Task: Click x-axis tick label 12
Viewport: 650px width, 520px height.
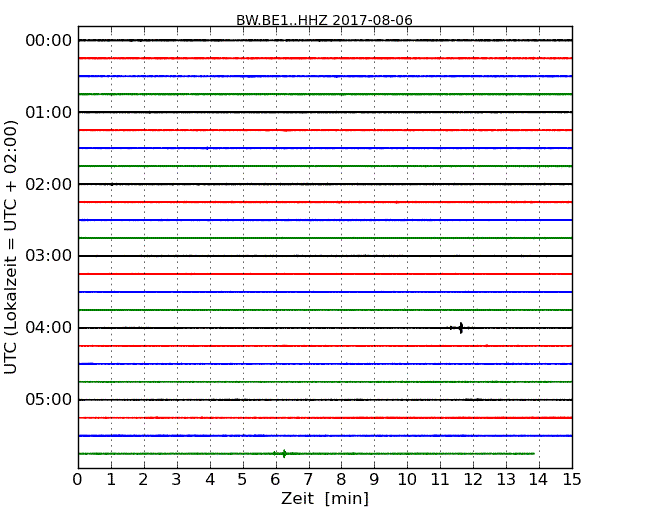Action: 473,480
